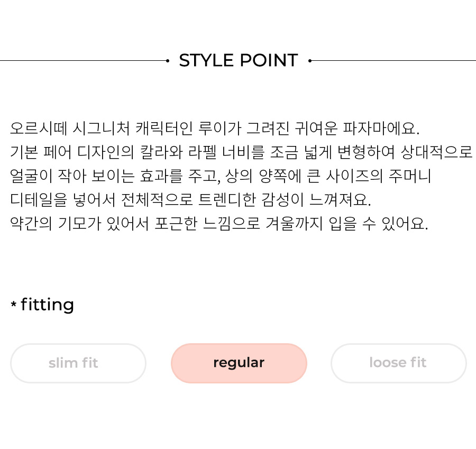This screenshot has width=476, height=449.
Task: Click the line starting with 얼굴이 작아 보이는
Action: click(x=221, y=176)
